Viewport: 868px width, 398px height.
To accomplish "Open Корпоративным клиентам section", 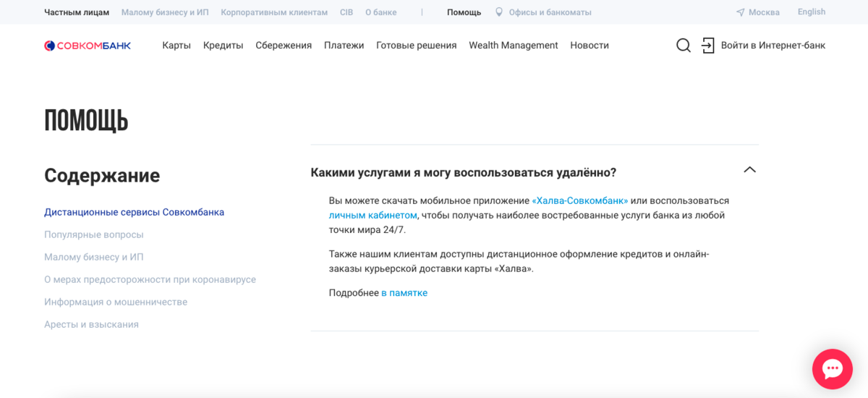I will (274, 12).
